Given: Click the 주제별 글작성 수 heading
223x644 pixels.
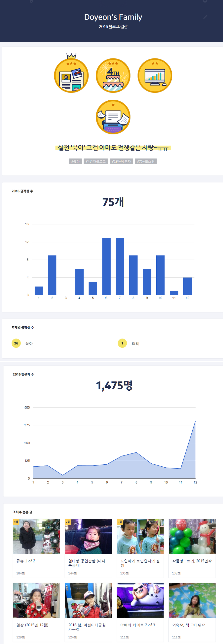Looking at the screenshot, I should (x=23, y=328).
